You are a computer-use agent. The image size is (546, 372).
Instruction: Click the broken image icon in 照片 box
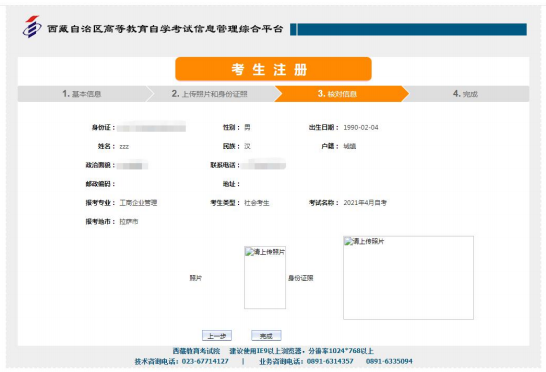(x=249, y=251)
